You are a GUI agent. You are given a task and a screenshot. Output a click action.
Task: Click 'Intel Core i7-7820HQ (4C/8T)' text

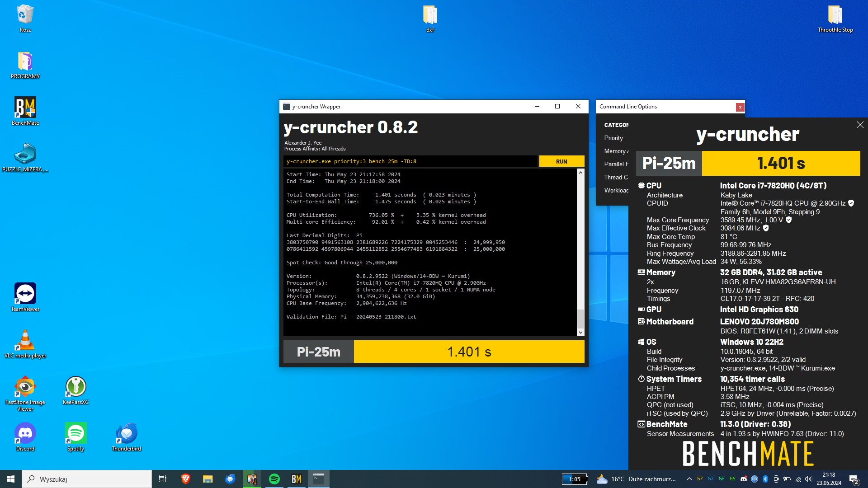pyautogui.click(x=773, y=186)
